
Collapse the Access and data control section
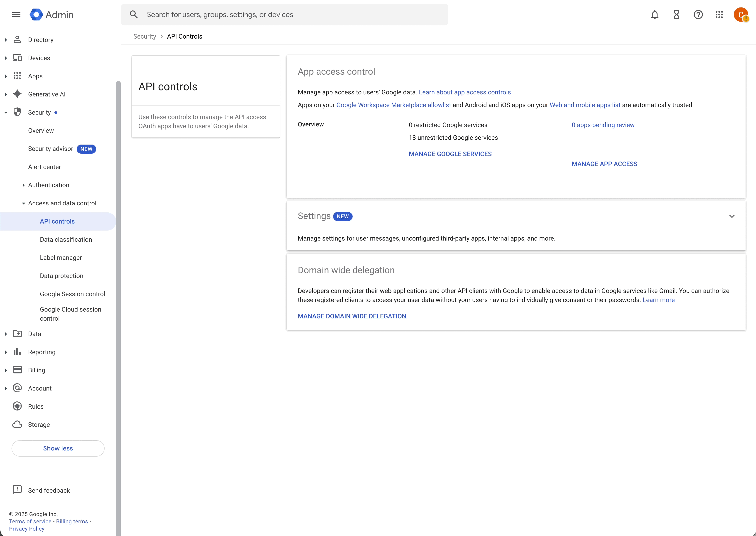(x=23, y=203)
